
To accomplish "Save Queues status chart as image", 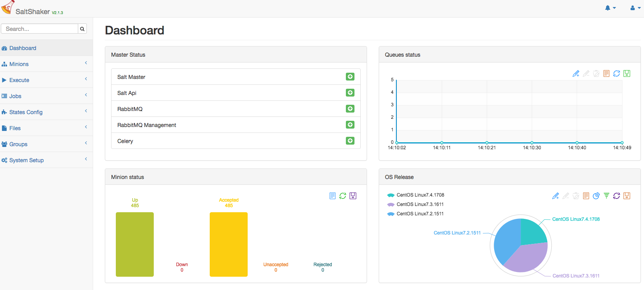I will pyautogui.click(x=627, y=73).
